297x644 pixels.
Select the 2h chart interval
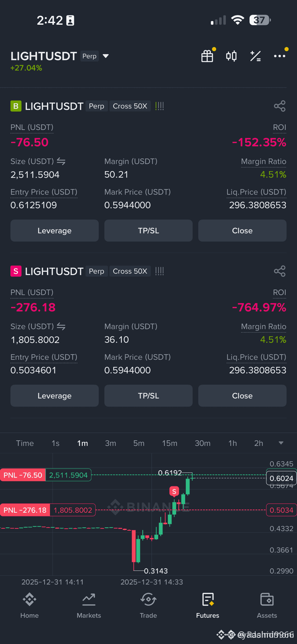(259, 443)
